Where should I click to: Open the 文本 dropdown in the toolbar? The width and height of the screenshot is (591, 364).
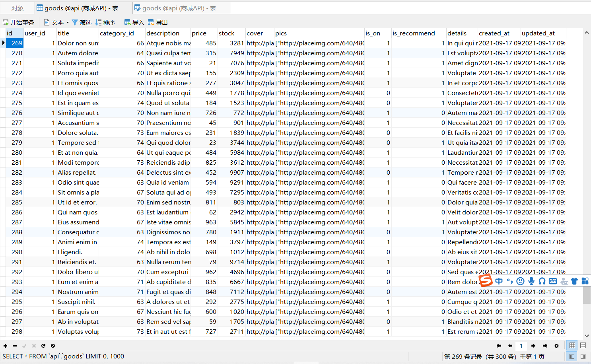click(x=56, y=22)
